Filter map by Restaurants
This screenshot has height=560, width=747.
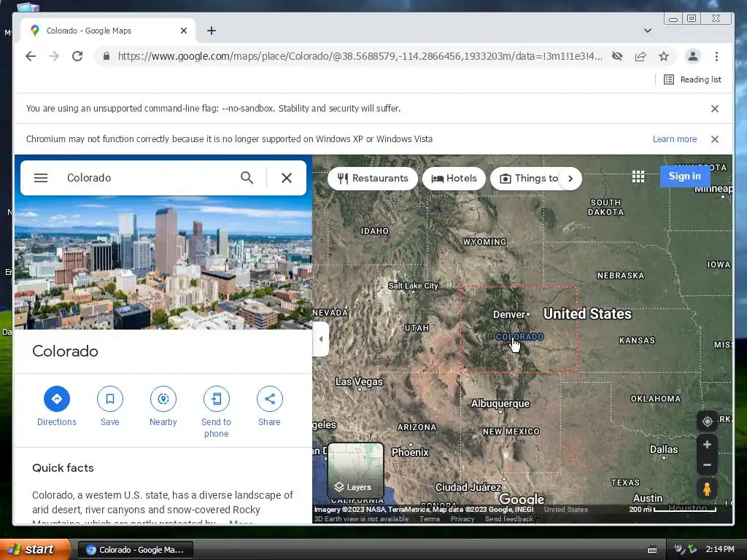coord(373,178)
